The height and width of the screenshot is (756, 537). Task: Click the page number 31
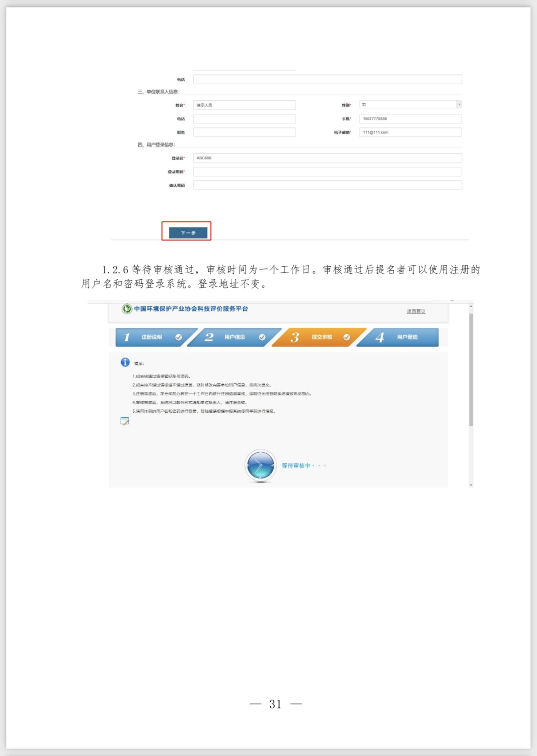coord(275,704)
